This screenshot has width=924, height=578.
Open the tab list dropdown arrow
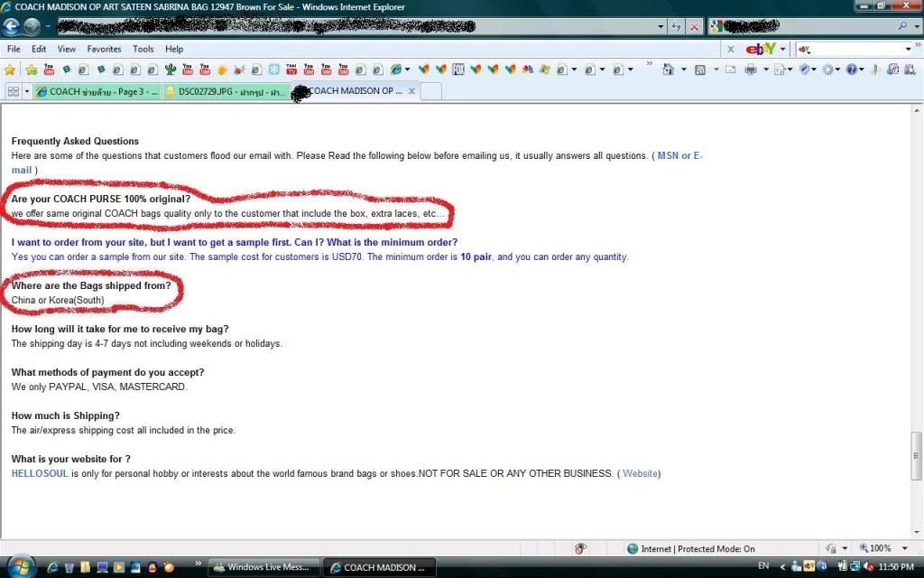pyautogui.click(x=27, y=91)
